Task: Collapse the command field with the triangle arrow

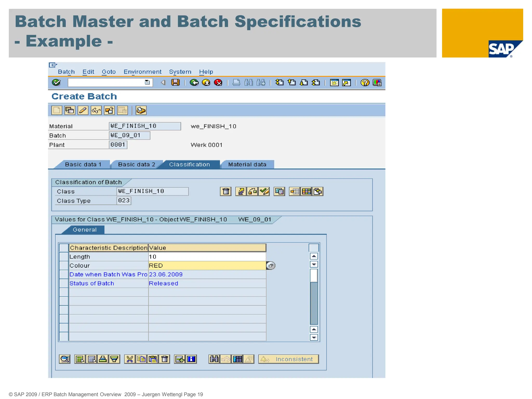Action: click(x=163, y=83)
